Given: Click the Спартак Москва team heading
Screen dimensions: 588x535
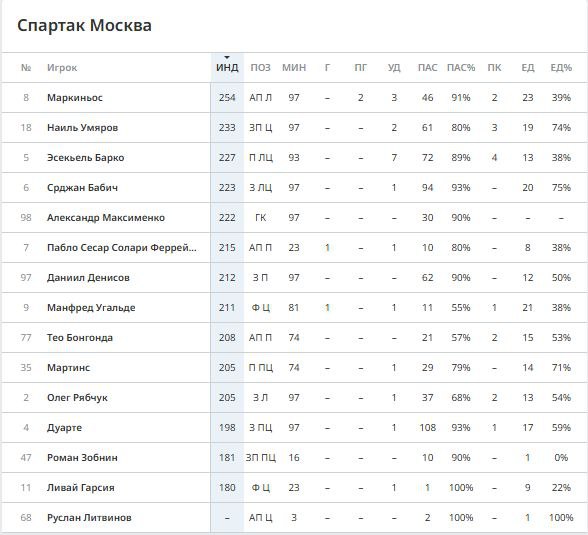Looking at the screenshot, I should point(84,25).
